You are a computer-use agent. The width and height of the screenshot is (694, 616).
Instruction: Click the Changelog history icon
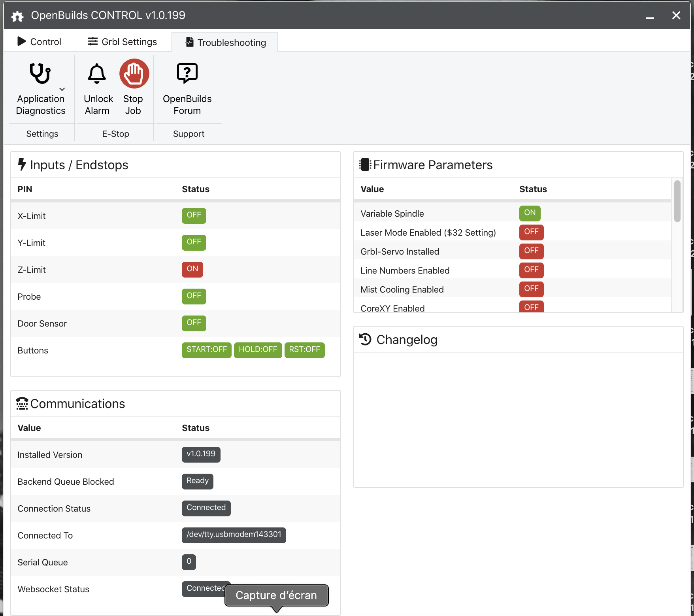click(365, 339)
